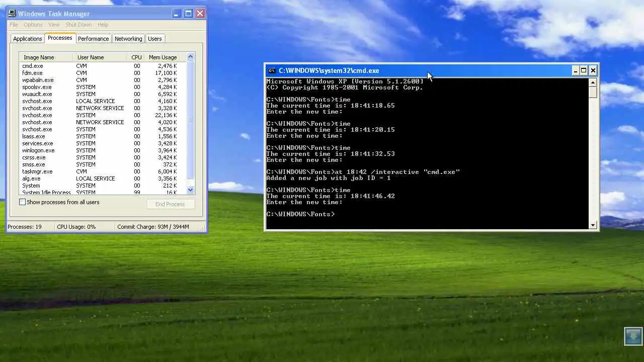Select the wpabaln.exe process row
Viewport: 644px width, 362px height.
(103, 80)
